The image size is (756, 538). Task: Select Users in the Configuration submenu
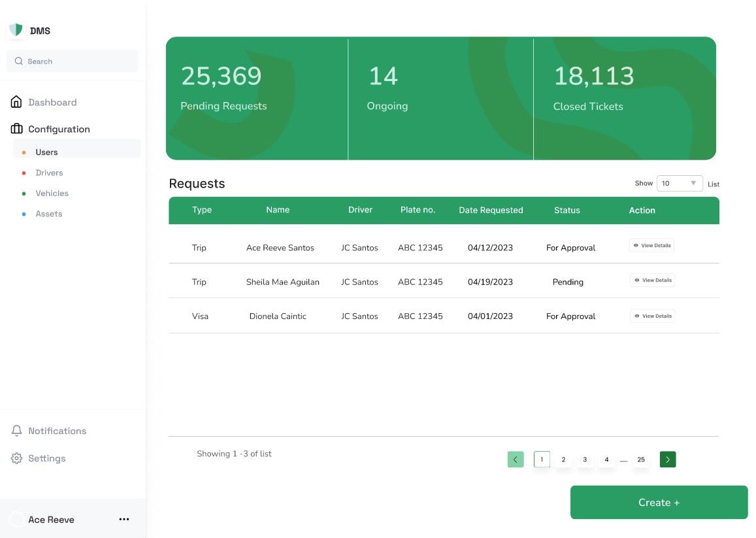tap(46, 152)
